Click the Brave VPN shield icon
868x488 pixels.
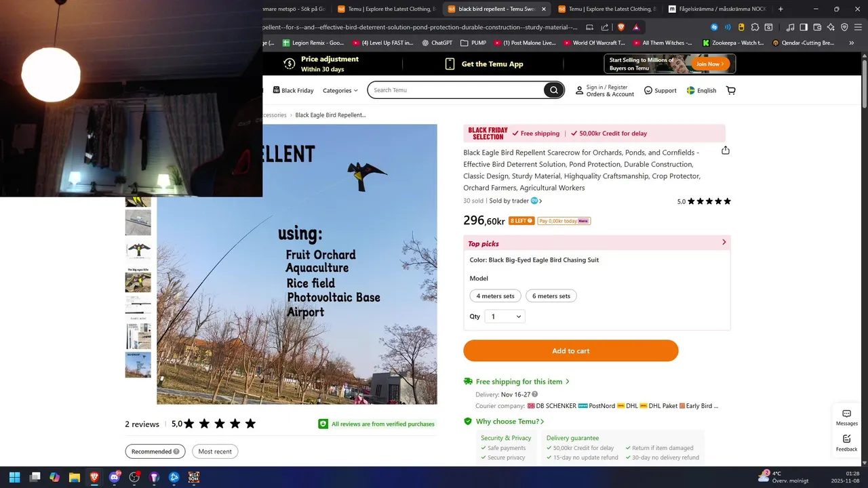[x=844, y=27]
